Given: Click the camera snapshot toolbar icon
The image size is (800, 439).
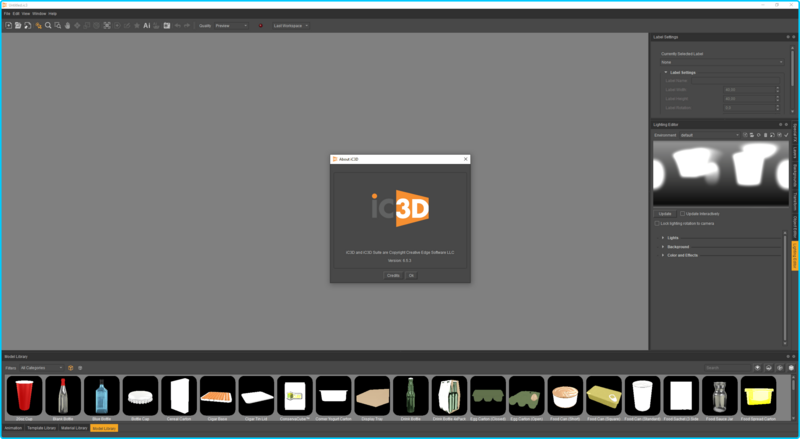Looking at the screenshot, I should point(167,26).
